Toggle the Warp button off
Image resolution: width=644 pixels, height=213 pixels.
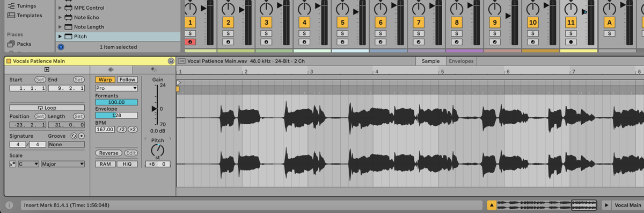coord(105,80)
